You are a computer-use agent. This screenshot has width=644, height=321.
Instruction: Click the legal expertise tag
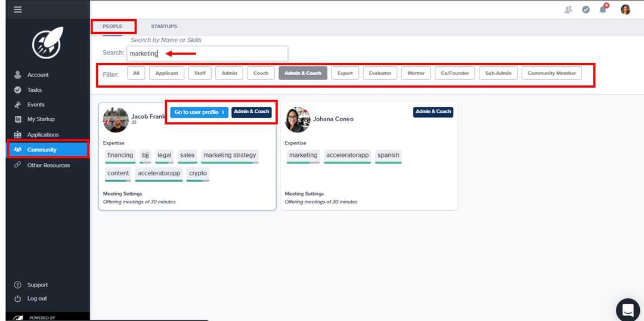165,155
